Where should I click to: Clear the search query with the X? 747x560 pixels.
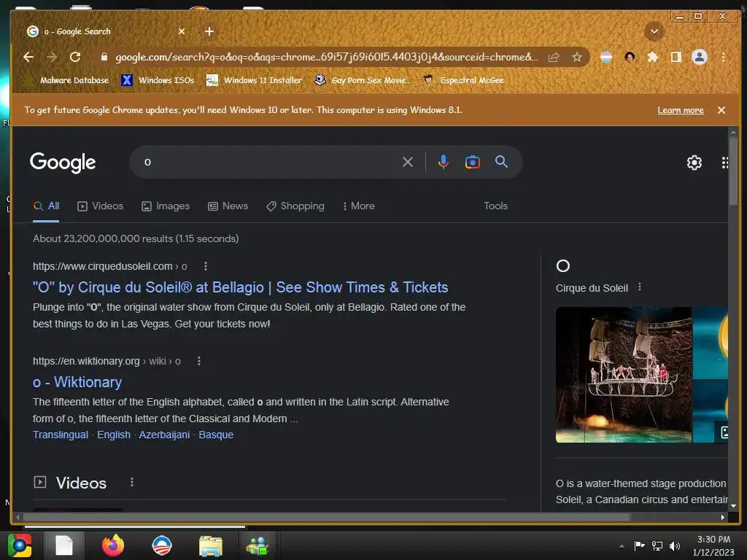[x=407, y=162]
